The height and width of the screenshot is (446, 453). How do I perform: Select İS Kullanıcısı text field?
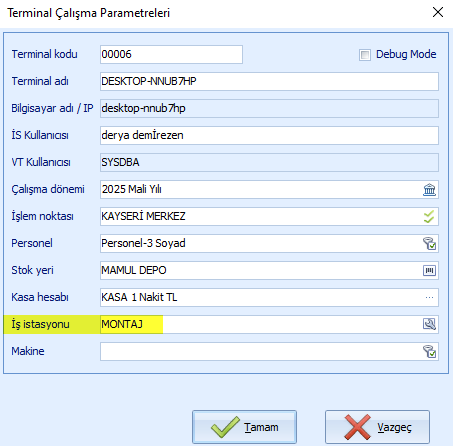tap(269, 135)
